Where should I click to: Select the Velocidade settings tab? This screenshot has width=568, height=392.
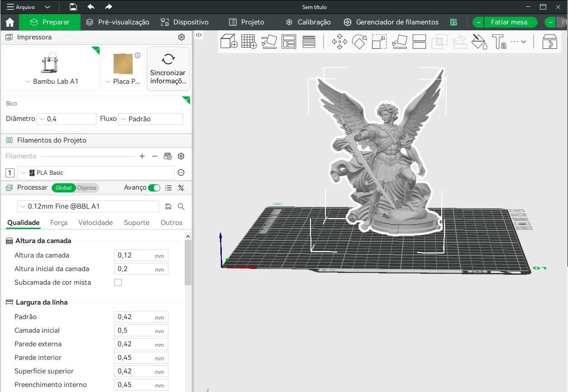(x=95, y=223)
